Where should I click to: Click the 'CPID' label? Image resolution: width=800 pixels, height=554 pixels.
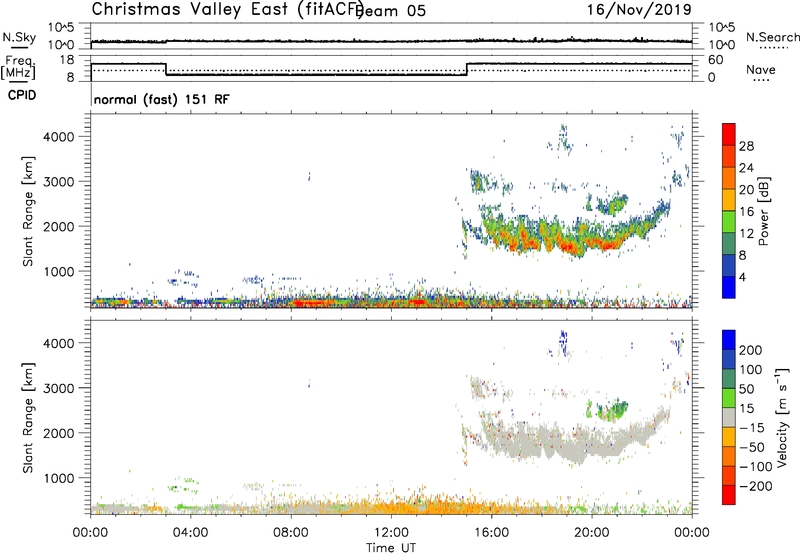tap(22, 95)
